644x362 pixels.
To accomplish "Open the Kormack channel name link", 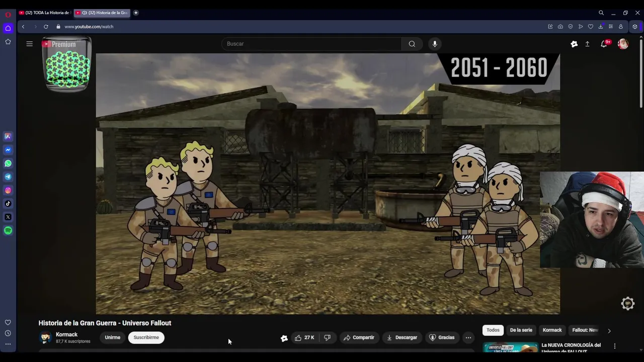I will click(x=66, y=334).
